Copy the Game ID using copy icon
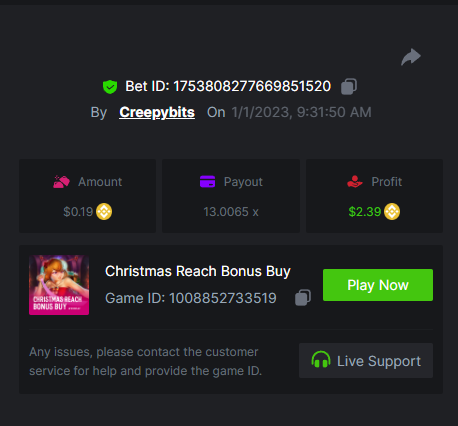 [303, 297]
